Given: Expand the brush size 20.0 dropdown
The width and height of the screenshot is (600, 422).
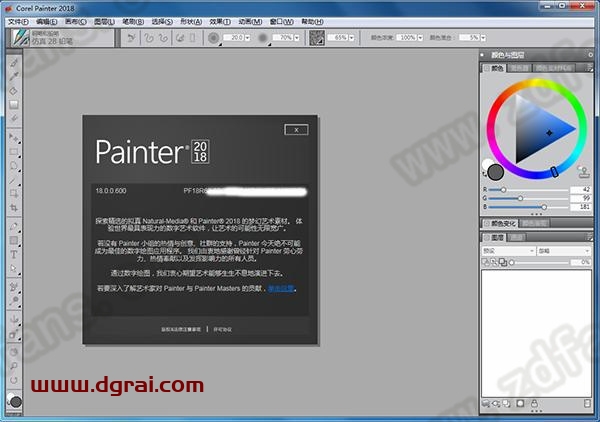Looking at the screenshot, I should coord(249,37).
